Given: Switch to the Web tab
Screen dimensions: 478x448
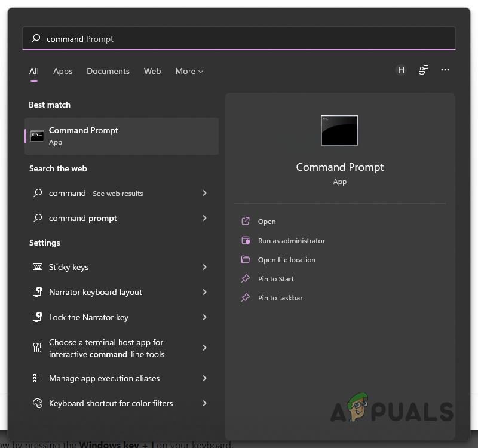Looking at the screenshot, I should (x=152, y=71).
